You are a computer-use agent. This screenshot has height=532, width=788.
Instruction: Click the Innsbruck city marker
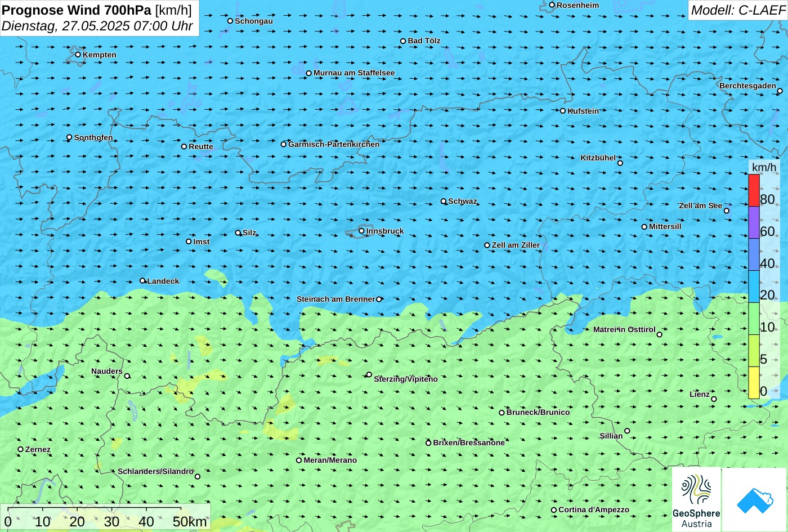(361, 231)
